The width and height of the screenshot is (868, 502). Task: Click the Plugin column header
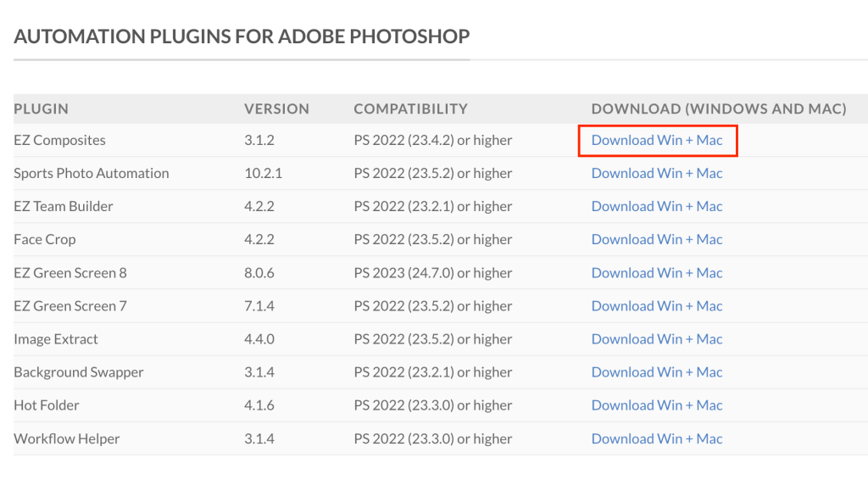coord(41,109)
